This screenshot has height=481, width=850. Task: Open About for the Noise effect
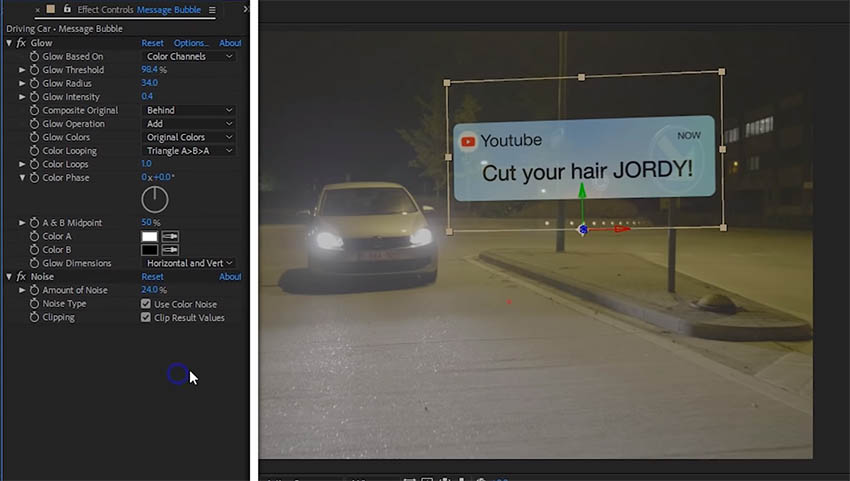pyautogui.click(x=230, y=277)
